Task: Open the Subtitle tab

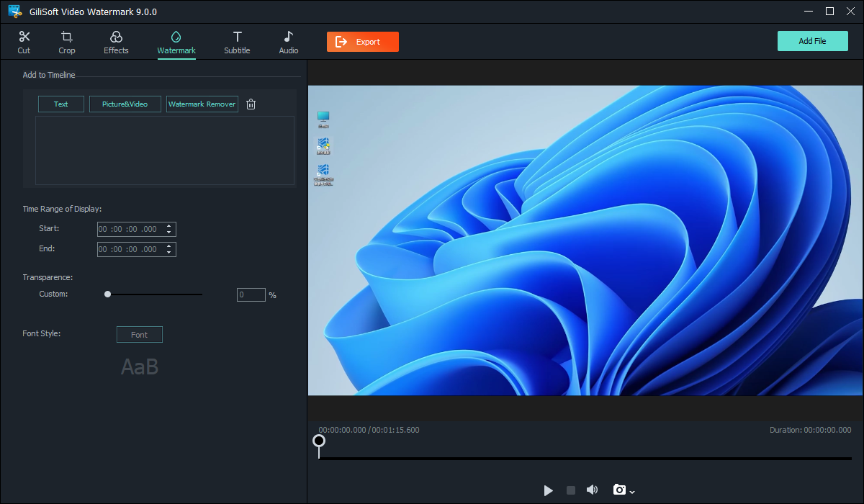Action: (237, 42)
